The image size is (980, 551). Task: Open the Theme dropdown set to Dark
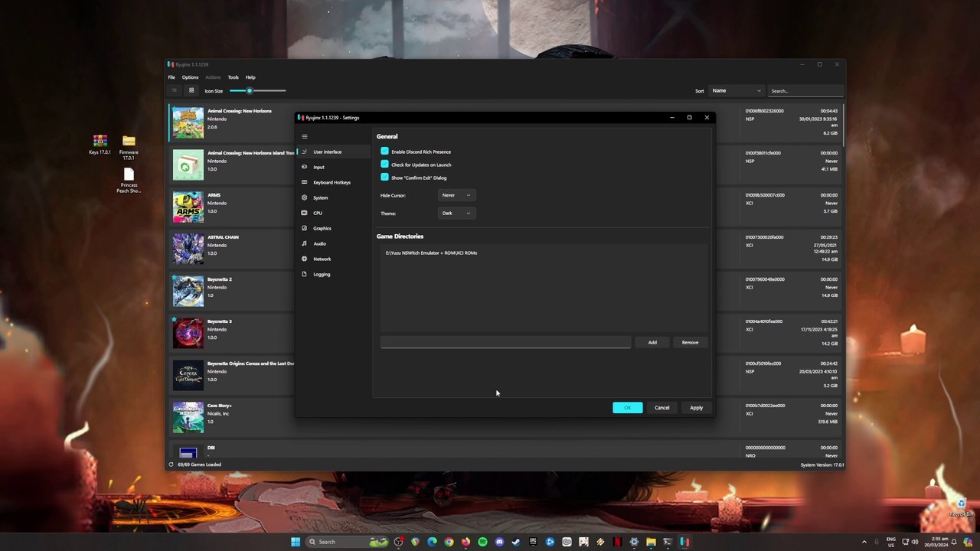[456, 213]
